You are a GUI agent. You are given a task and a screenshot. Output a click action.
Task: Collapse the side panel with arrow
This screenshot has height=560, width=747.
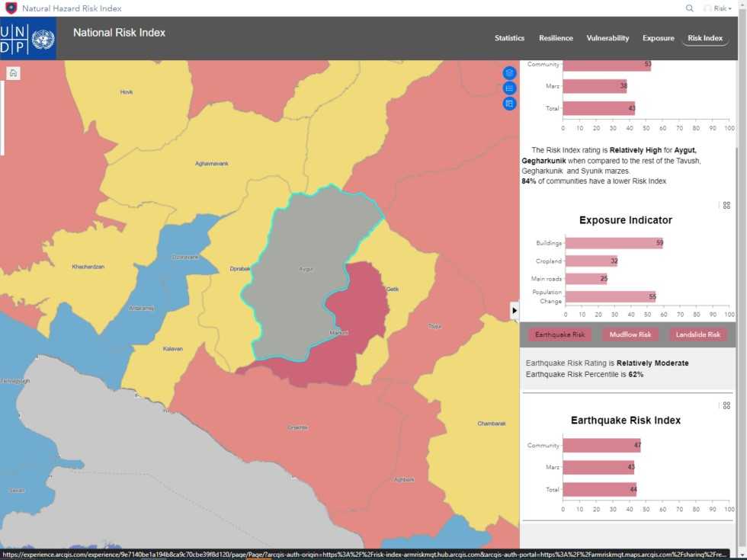click(x=515, y=311)
